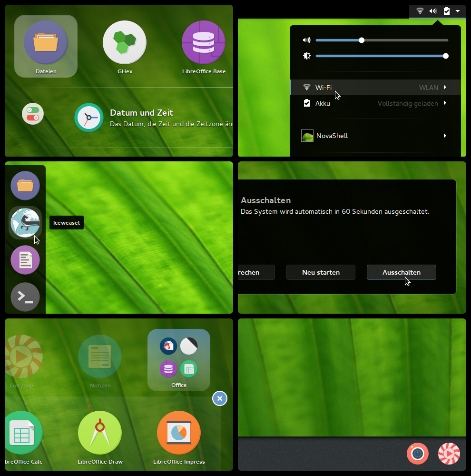Open the terminal from the dock
The image size is (471, 476).
click(25, 297)
